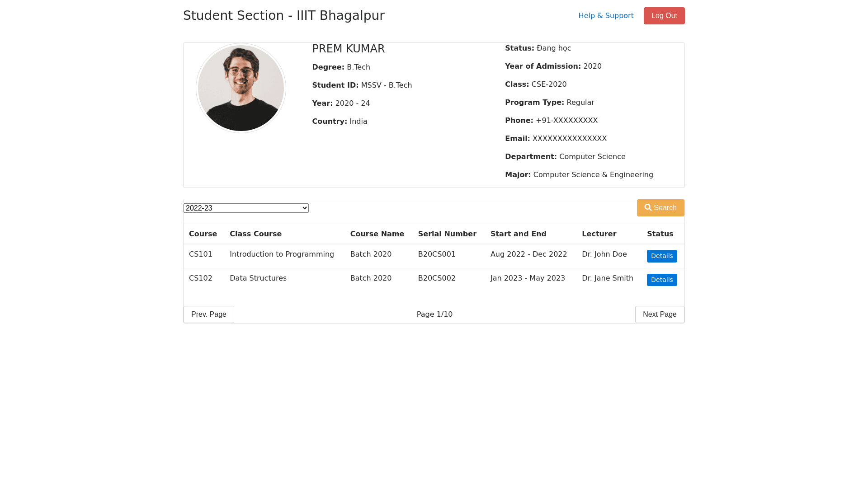This screenshot has width=868, height=488.
Task: Click the Log Out button
Action: 664,16
